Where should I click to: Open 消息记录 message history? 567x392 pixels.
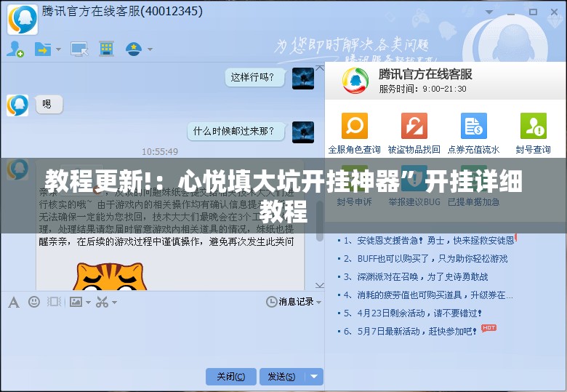(290, 302)
